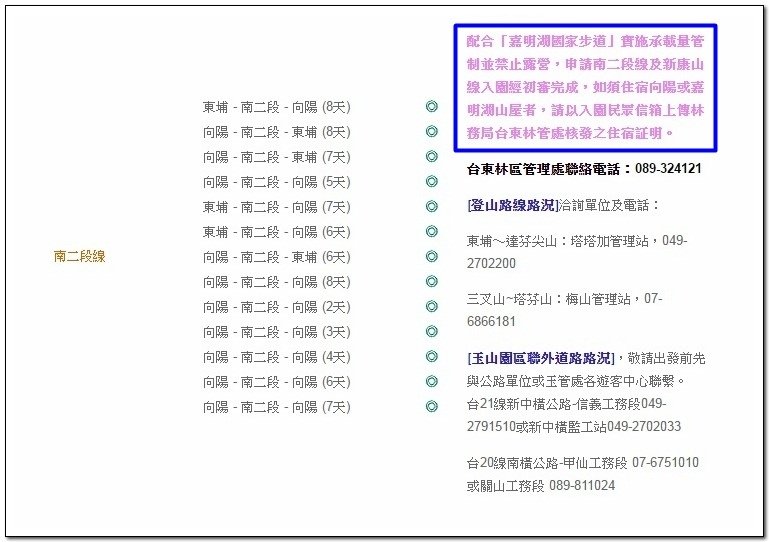This screenshot has height=542, width=769.
Task: Click the 台21線新中橫公路-信義工務段 phone text
Action: [574, 415]
